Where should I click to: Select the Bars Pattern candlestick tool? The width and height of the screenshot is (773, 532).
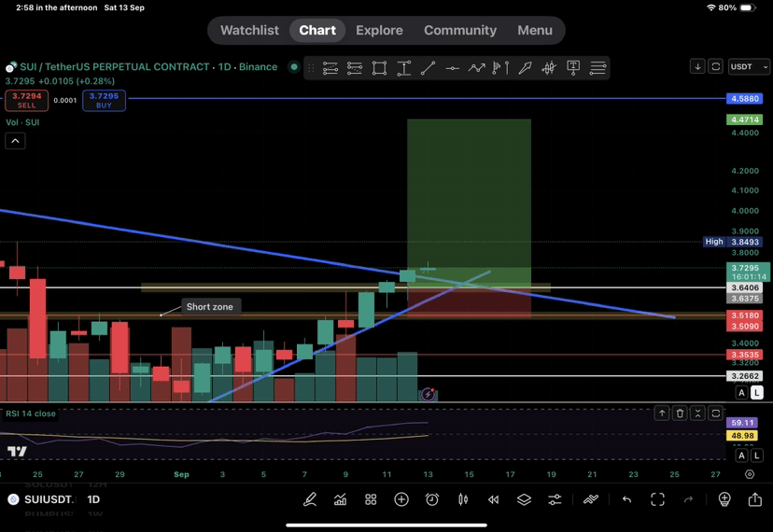pyautogui.click(x=549, y=68)
